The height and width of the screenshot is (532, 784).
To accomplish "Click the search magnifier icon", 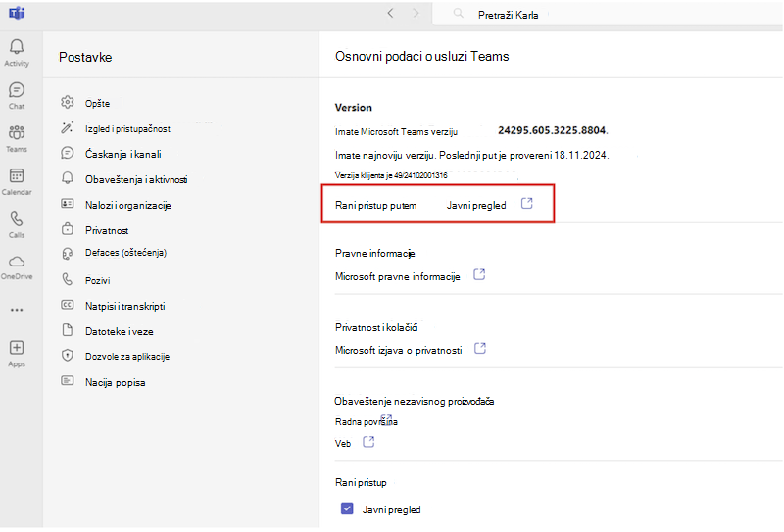I will 458,14.
